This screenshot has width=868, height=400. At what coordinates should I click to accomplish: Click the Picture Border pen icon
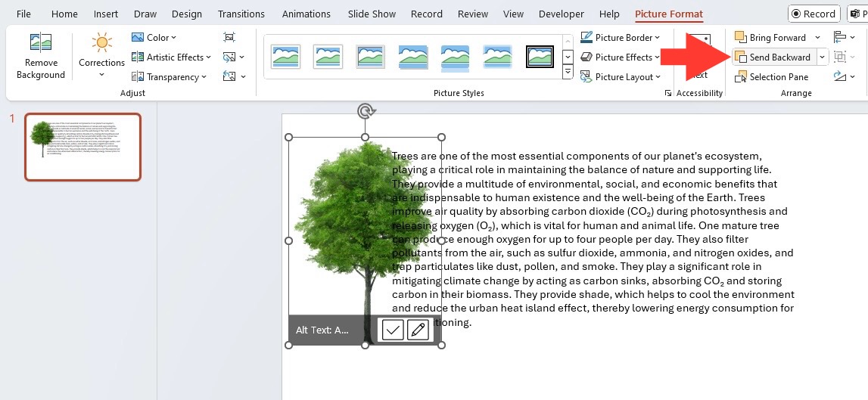586,37
